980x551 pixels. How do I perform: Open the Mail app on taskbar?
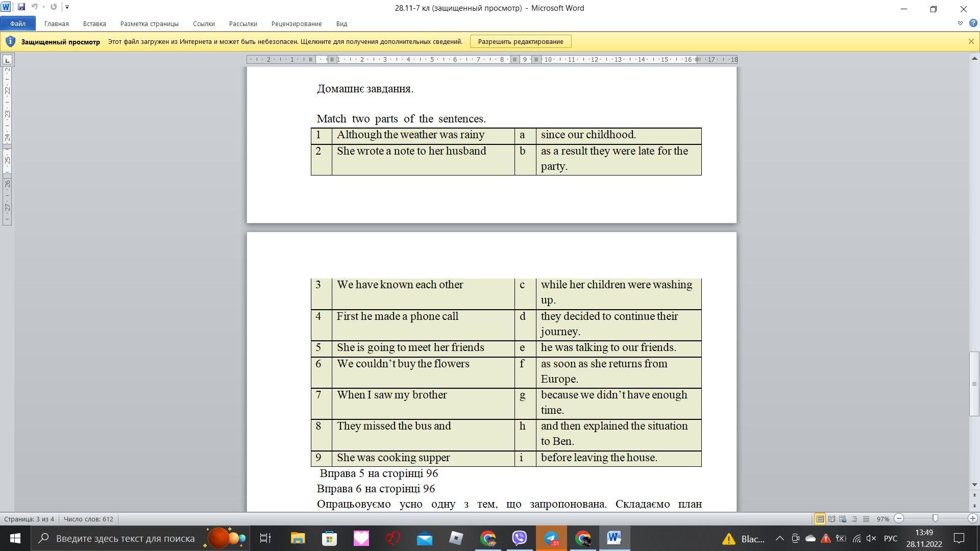tap(424, 538)
